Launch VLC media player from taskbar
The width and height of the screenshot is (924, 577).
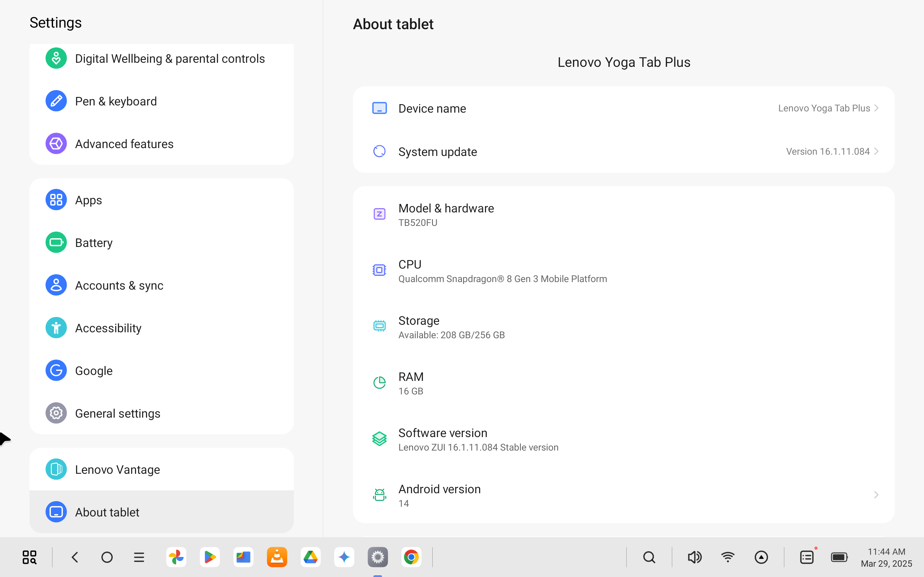coord(277,557)
